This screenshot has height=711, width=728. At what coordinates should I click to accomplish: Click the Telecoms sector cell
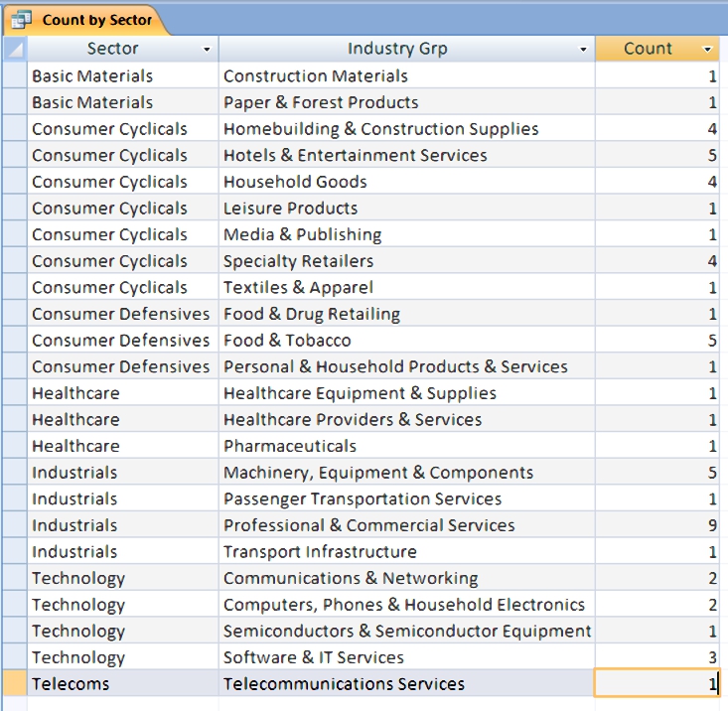(x=122, y=683)
